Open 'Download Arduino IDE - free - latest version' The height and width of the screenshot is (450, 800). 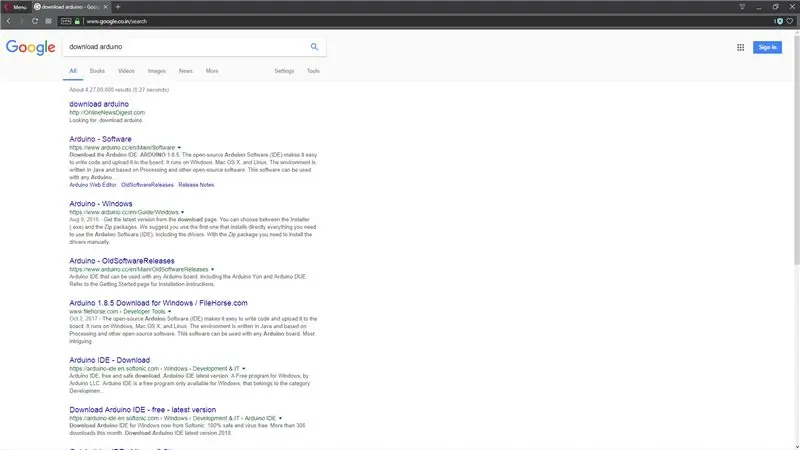pos(142,409)
